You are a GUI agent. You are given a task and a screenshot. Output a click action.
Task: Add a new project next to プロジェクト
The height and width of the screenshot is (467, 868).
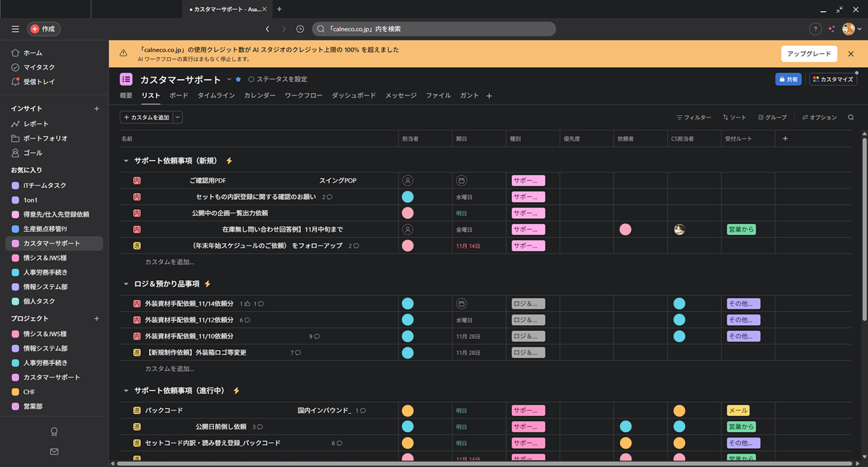tap(97, 319)
